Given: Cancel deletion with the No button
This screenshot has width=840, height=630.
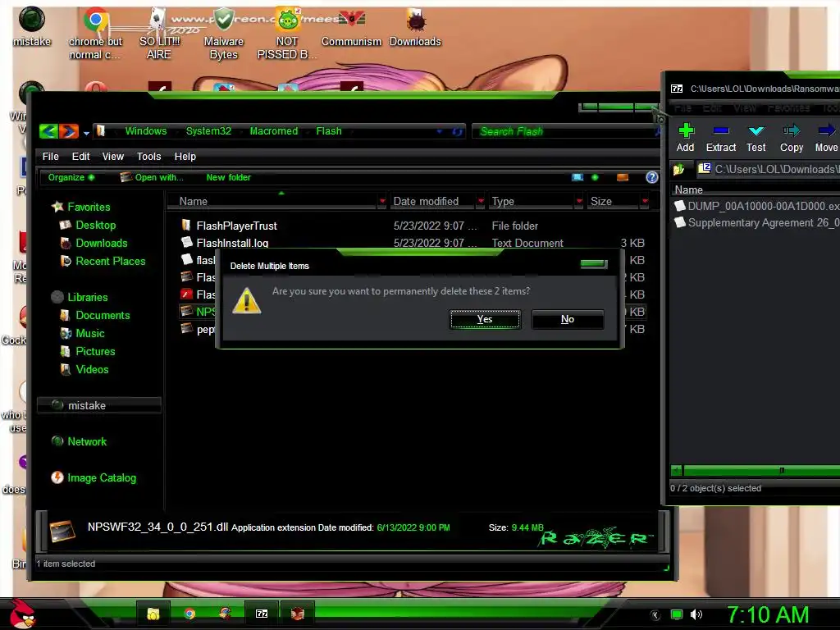Looking at the screenshot, I should pos(568,319).
